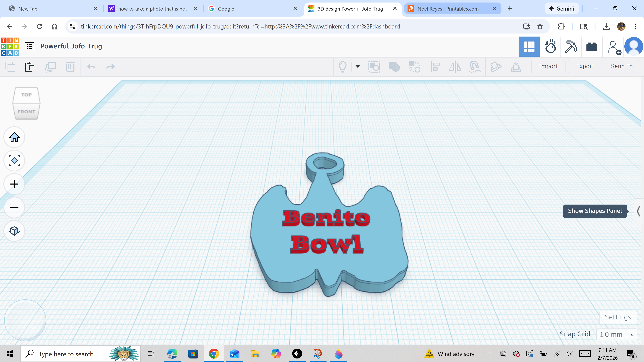Click the Paste clipboard icon
Image resolution: width=644 pixels, height=362 pixels.
pos(30,67)
